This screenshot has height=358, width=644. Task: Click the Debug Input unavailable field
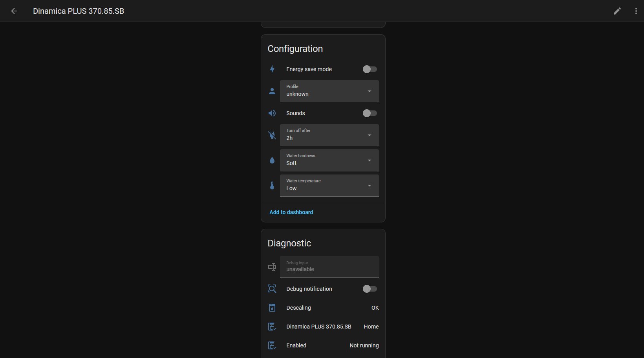tap(329, 267)
